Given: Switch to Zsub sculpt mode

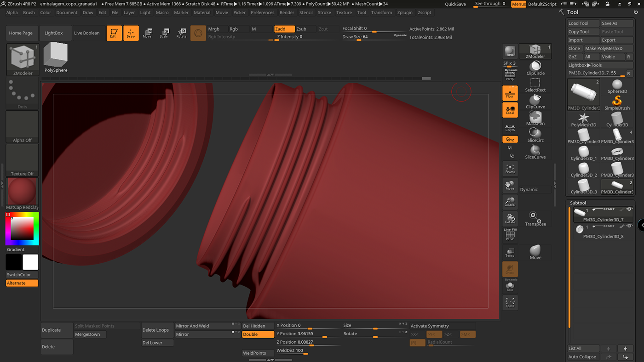Looking at the screenshot, I should click(302, 29).
